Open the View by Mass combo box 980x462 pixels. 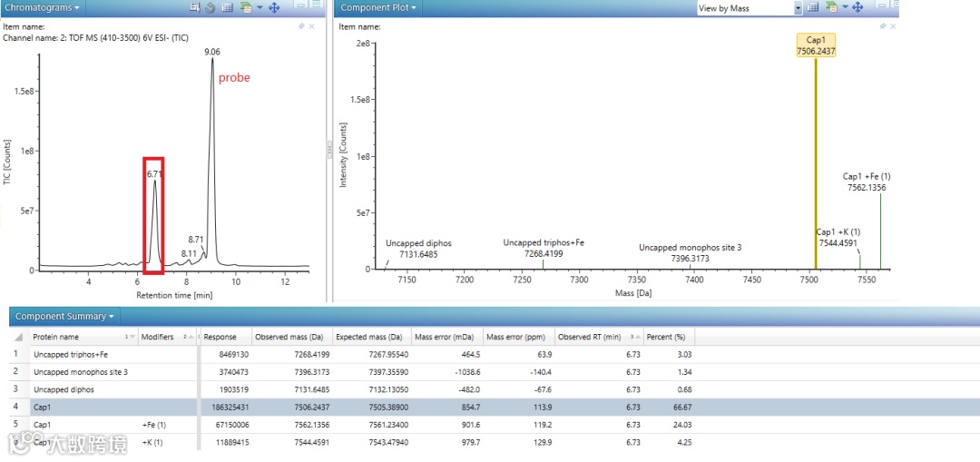pos(750,8)
